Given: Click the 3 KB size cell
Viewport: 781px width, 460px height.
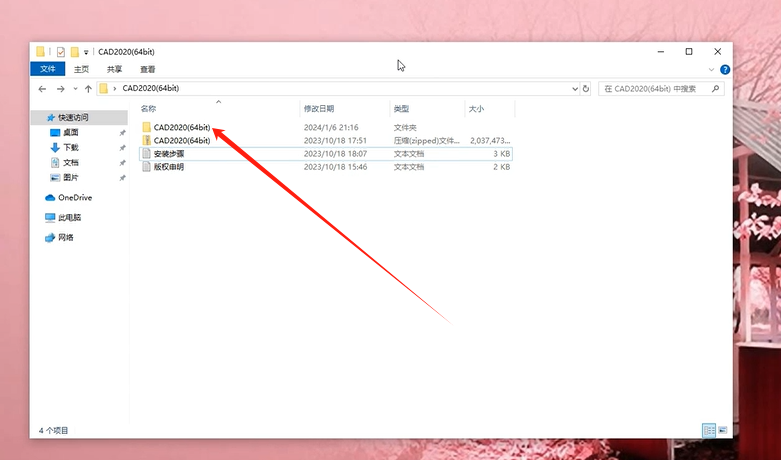Looking at the screenshot, I should click(x=502, y=154).
